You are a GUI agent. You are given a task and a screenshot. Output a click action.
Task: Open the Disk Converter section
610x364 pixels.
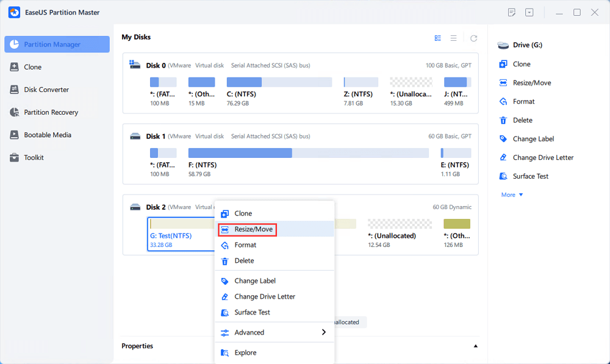click(x=57, y=90)
